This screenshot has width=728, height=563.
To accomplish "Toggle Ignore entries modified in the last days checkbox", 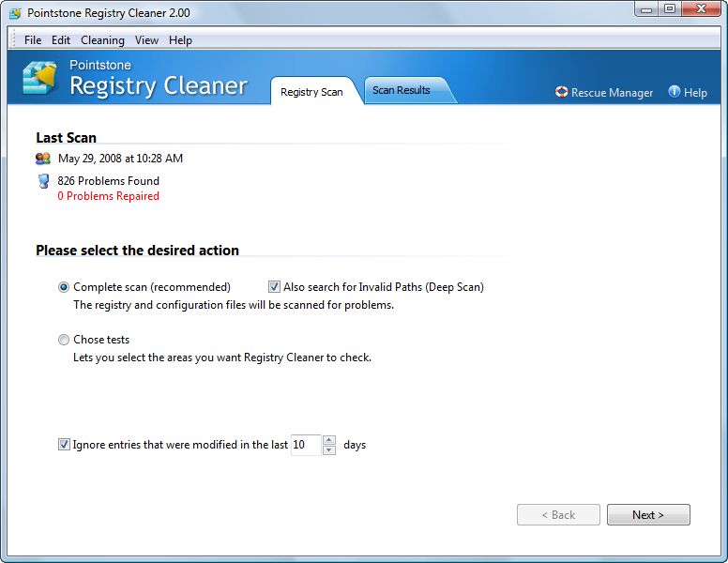I will tap(64, 444).
